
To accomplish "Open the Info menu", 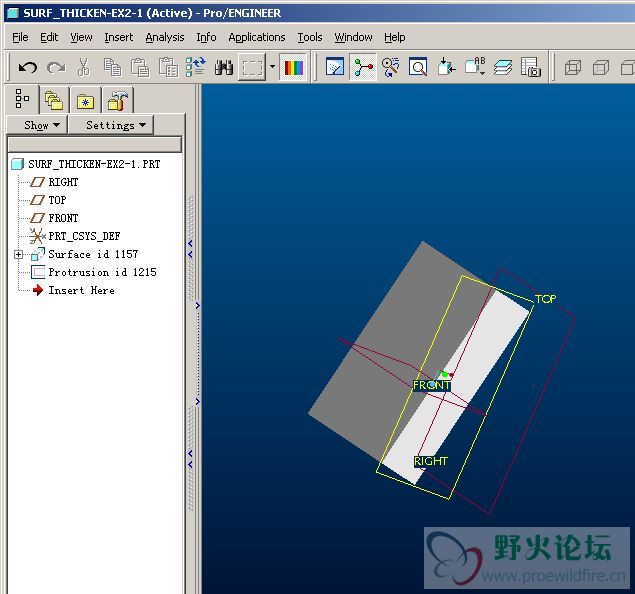I will 206,37.
